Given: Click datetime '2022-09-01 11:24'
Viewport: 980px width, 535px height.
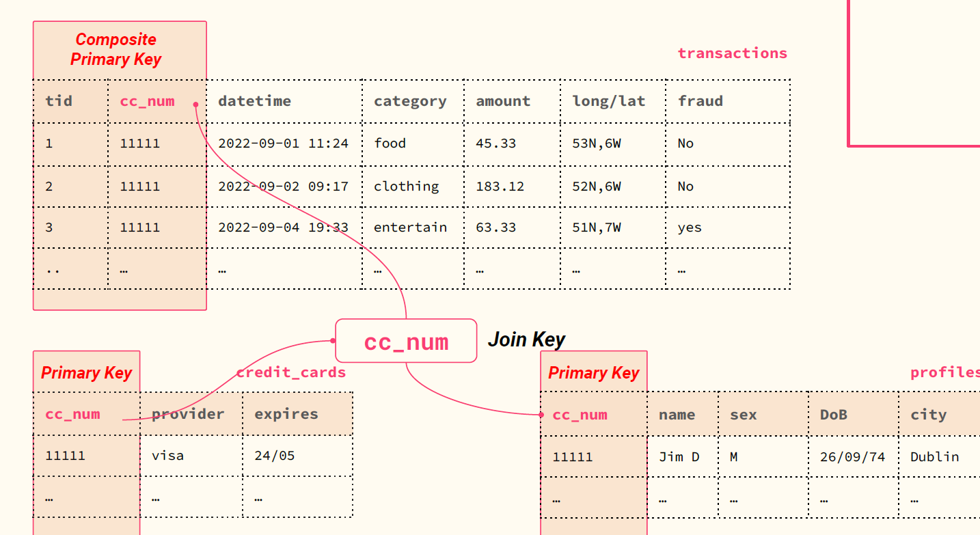Looking at the screenshot, I should (x=283, y=143).
